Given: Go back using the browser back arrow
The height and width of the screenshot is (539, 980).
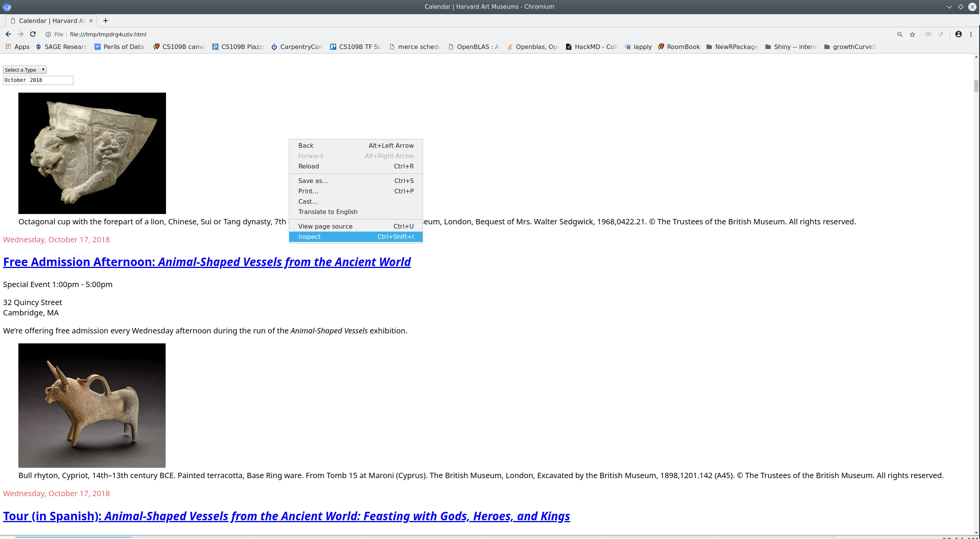Looking at the screenshot, I should tap(8, 34).
